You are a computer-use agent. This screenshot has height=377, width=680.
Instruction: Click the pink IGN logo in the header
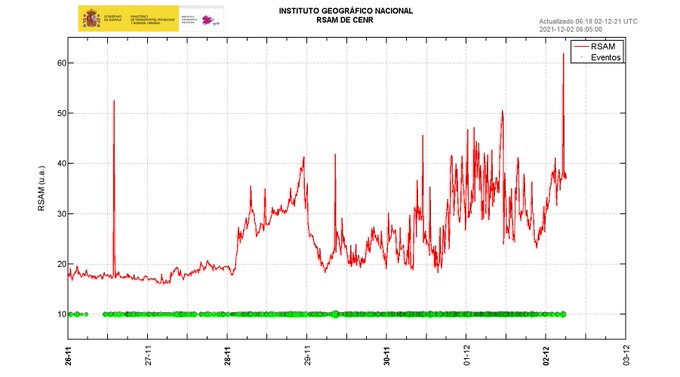click(x=209, y=20)
